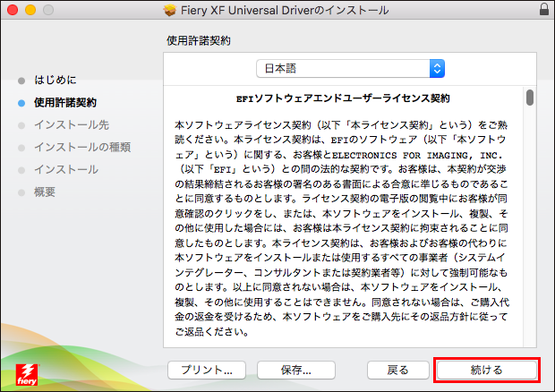This screenshot has height=392, width=555.
Task: Click the red close window button
Action: pyautogui.click(x=13, y=10)
